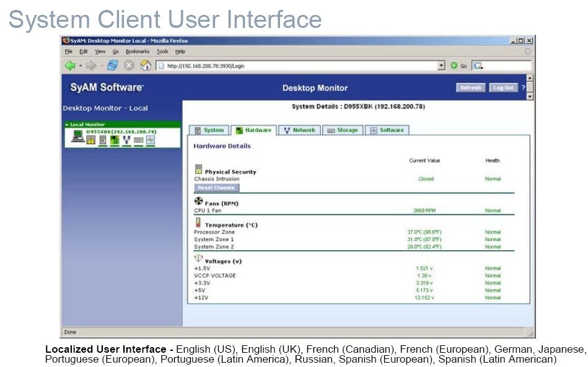The image size is (588, 367).
Task: Click the +1.5V label
Action: pos(202,268)
